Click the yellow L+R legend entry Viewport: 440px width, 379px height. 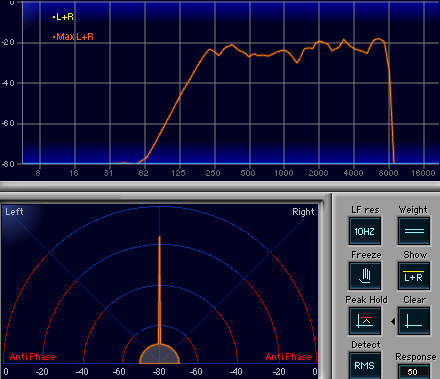click(x=63, y=17)
